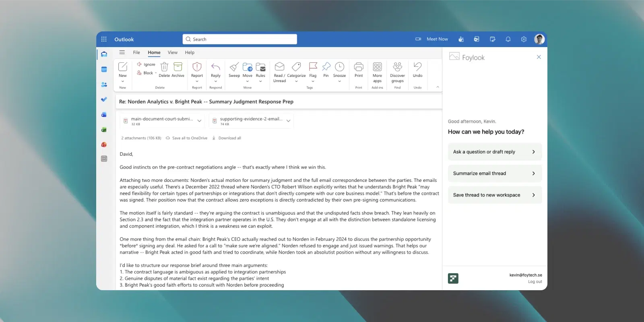Select the Help ribbon tab

pyautogui.click(x=190, y=52)
